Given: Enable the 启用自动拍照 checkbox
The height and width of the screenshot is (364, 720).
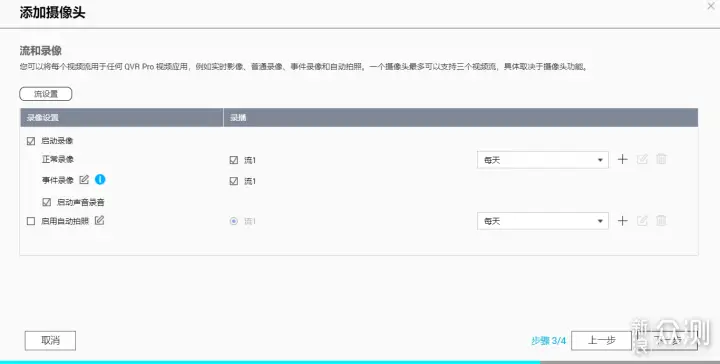Looking at the screenshot, I should 31,221.
